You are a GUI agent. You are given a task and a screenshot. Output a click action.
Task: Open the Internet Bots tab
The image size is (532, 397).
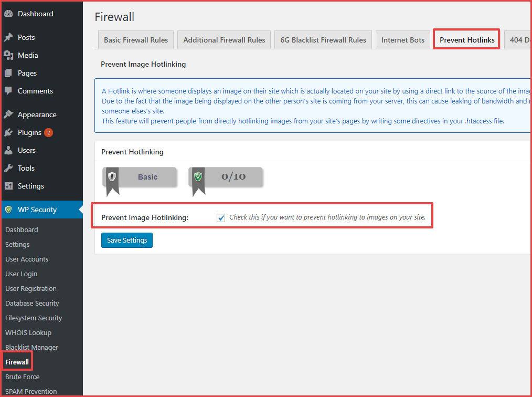[402, 39]
